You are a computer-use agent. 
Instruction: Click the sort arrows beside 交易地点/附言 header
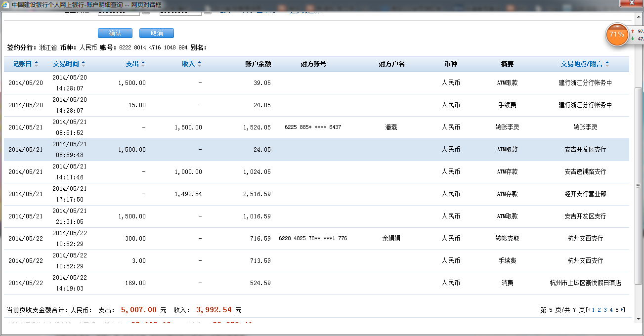(x=607, y=64)
